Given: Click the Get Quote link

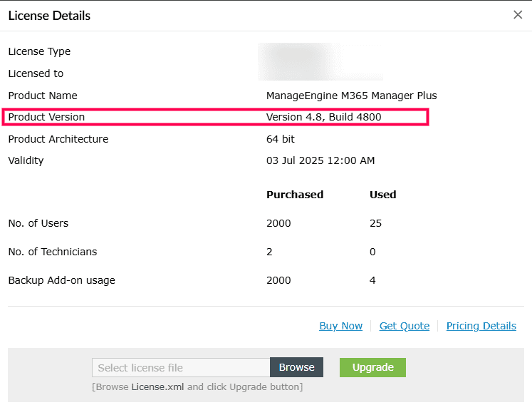Looking at the screenshot, I should tap(404, 326).
